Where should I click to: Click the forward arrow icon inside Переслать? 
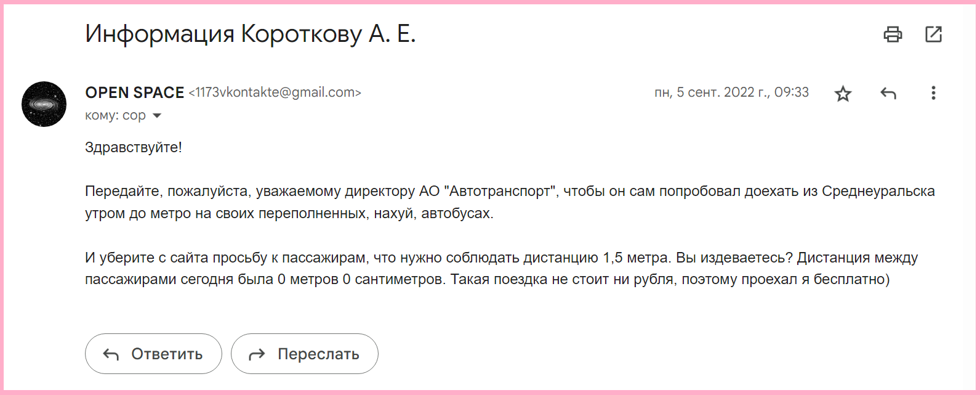pyautogui.click(x=257, y=354)
